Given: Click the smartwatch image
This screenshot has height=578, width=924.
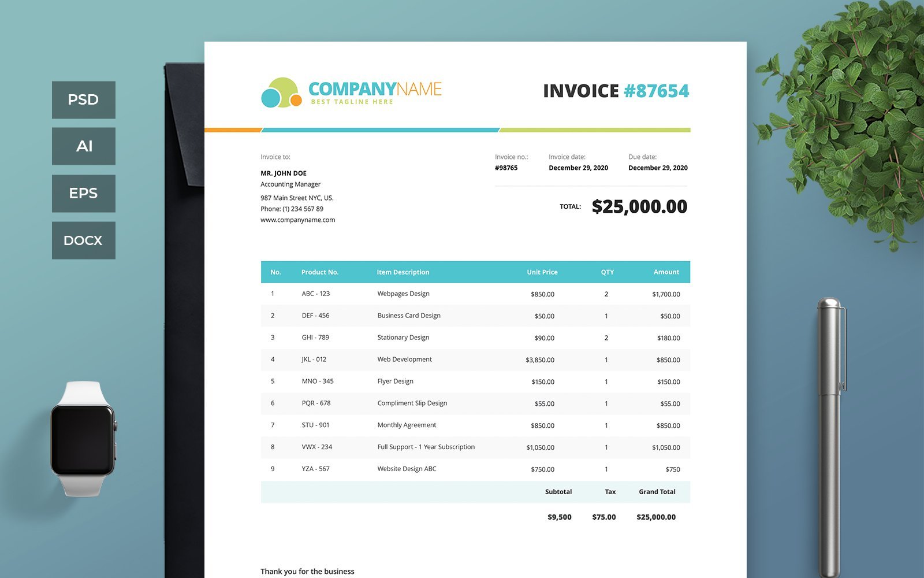Looking at the screenshot, I should 83,439.
